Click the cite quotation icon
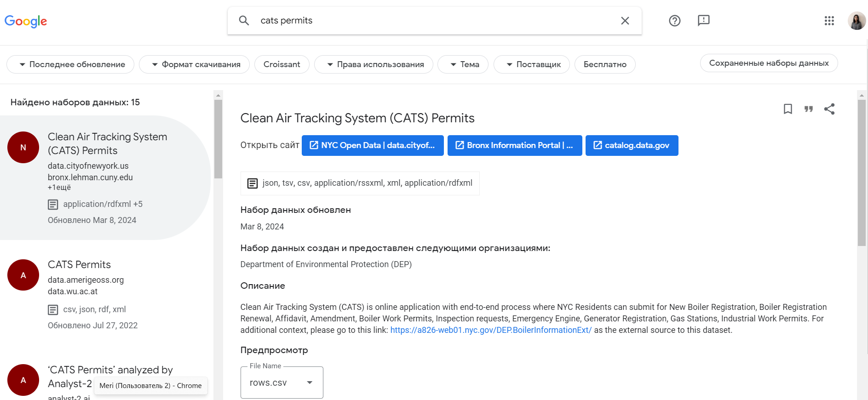 pos(809,109)
